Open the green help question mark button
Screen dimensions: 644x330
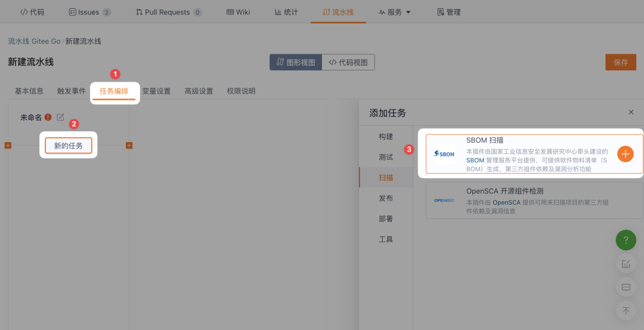point(626,240)
